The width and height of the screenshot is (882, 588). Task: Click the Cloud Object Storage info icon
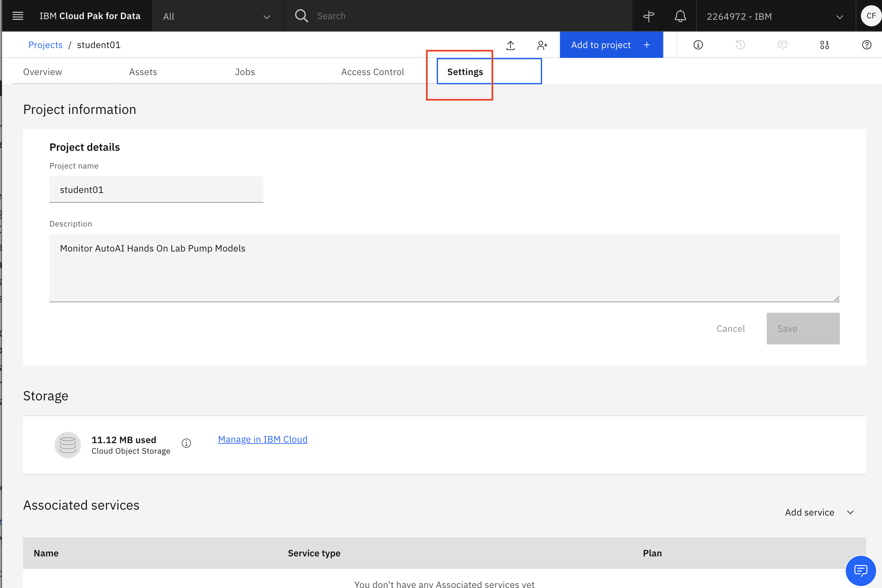tap(187, 443)
